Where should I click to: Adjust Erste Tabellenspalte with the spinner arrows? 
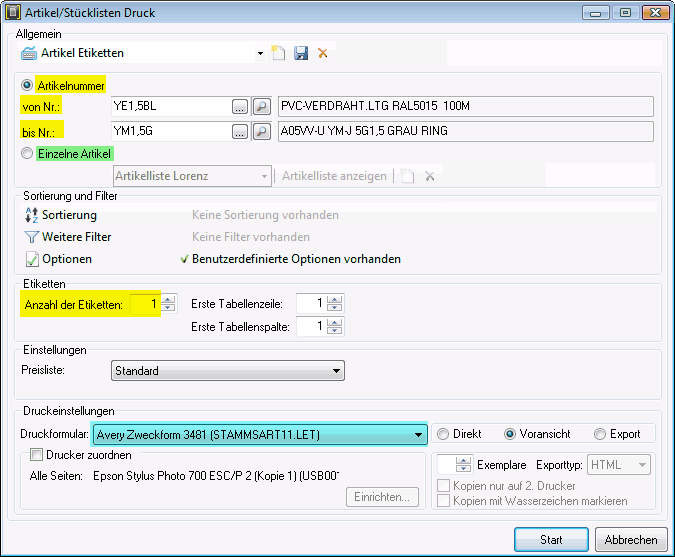(334, 326)
